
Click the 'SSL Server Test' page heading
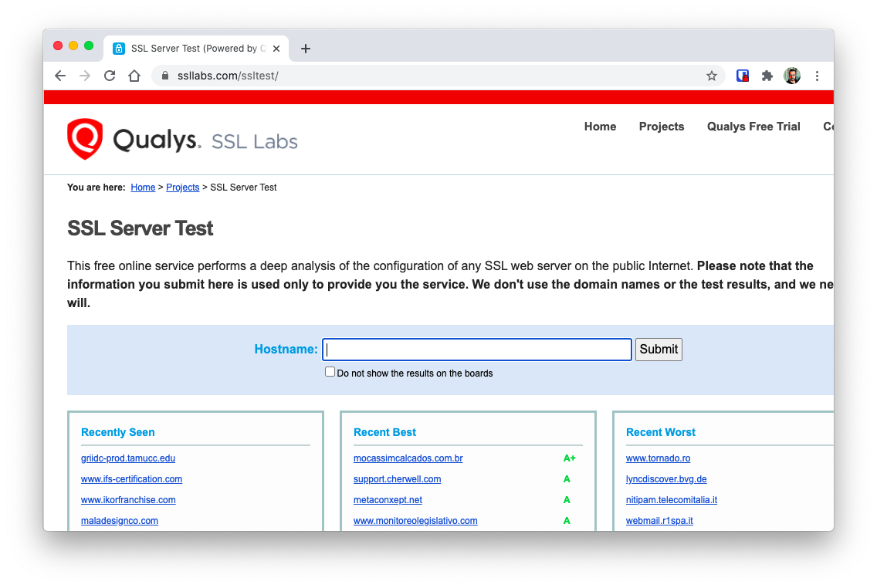(141, 228)
